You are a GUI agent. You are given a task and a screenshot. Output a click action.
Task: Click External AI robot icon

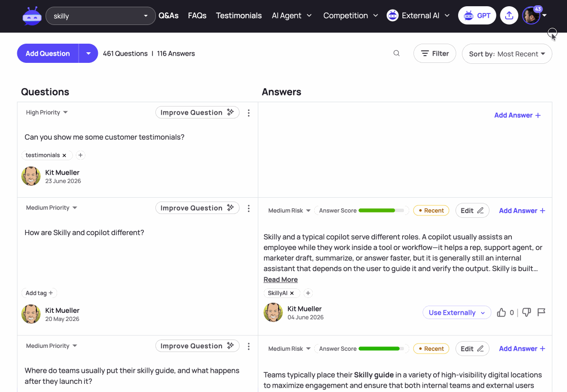[x=392, y=15]
